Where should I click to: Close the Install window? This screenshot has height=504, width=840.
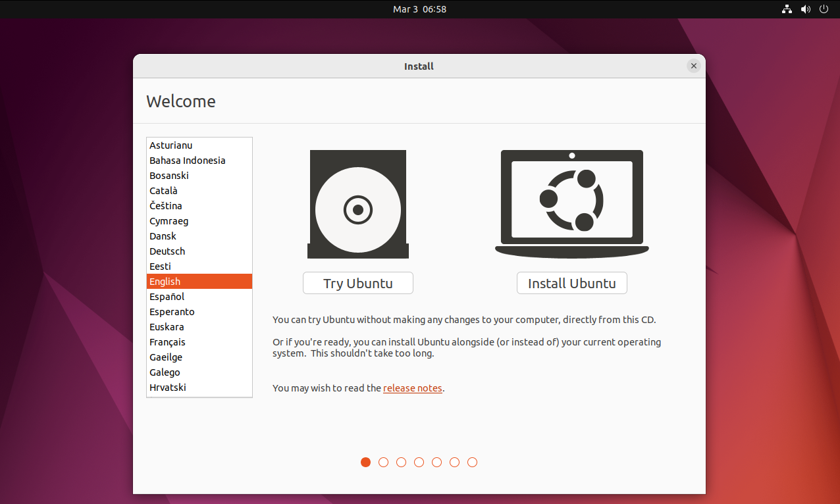pos(693,66)
